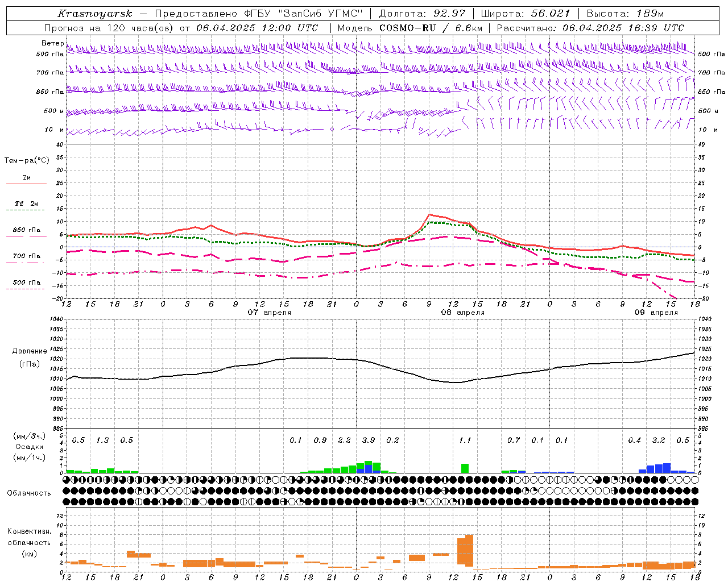Click the 3.9 precipitation total value
This screenshot has height=582, width=728.
pos(369,440)
